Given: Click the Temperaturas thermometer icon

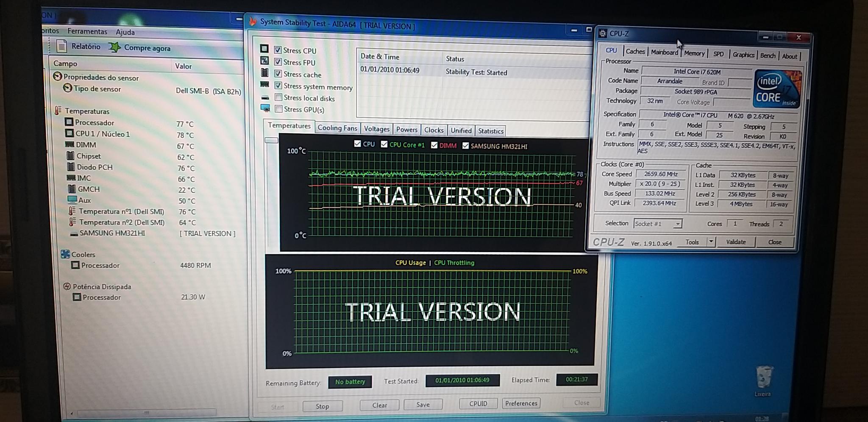Looking at the screenshot, I should pyautogui.click(x=58, y=111).
